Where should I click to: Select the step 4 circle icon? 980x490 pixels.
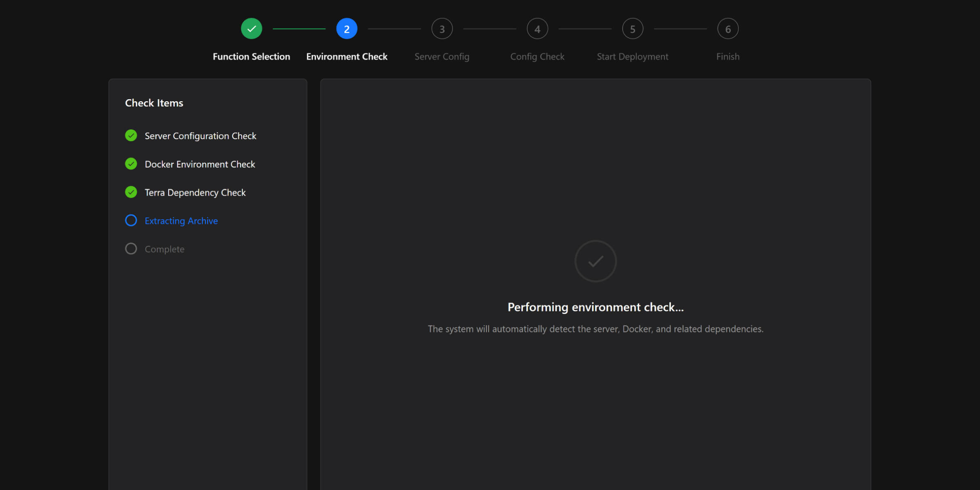point(537,29)
